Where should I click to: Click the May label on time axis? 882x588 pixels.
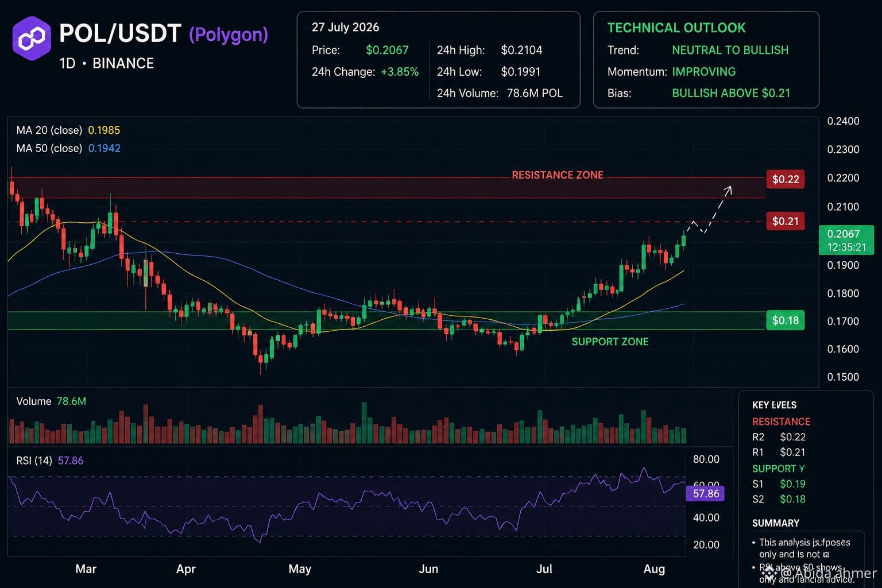point(300,569)
